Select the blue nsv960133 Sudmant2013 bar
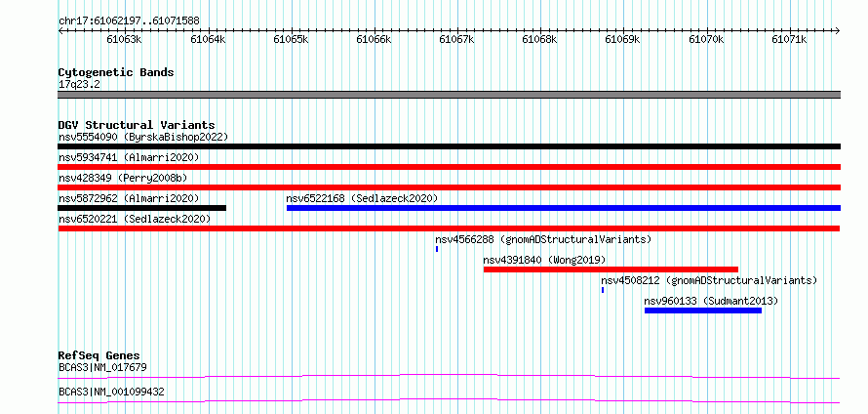The image size is (868, 414). pyautogui.click(x=703, y=310)
